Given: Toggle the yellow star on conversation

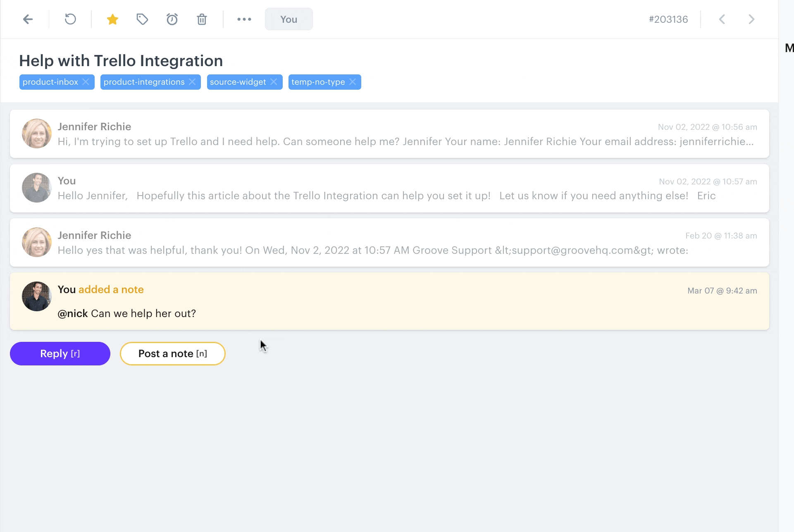Looking at the screenshot, I should (x=112, y=19).
